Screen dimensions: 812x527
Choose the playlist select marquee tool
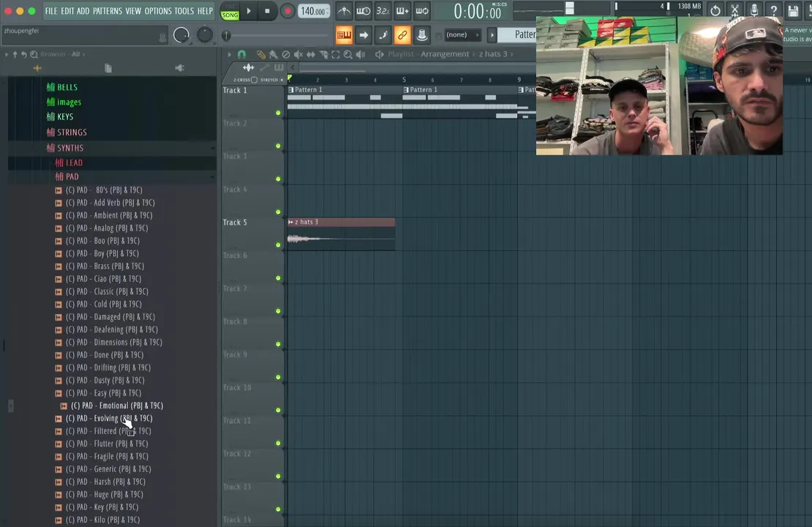336,54
